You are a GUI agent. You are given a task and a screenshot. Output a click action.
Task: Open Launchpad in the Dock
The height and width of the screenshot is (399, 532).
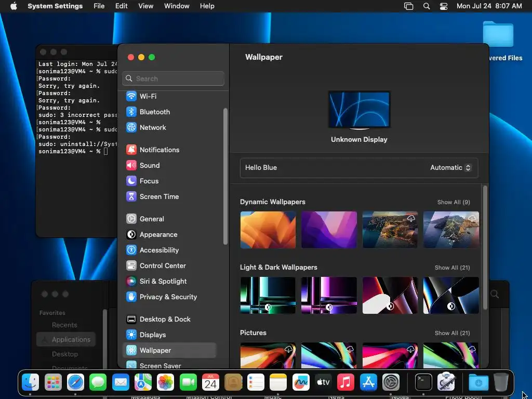(x=54, y=382)
